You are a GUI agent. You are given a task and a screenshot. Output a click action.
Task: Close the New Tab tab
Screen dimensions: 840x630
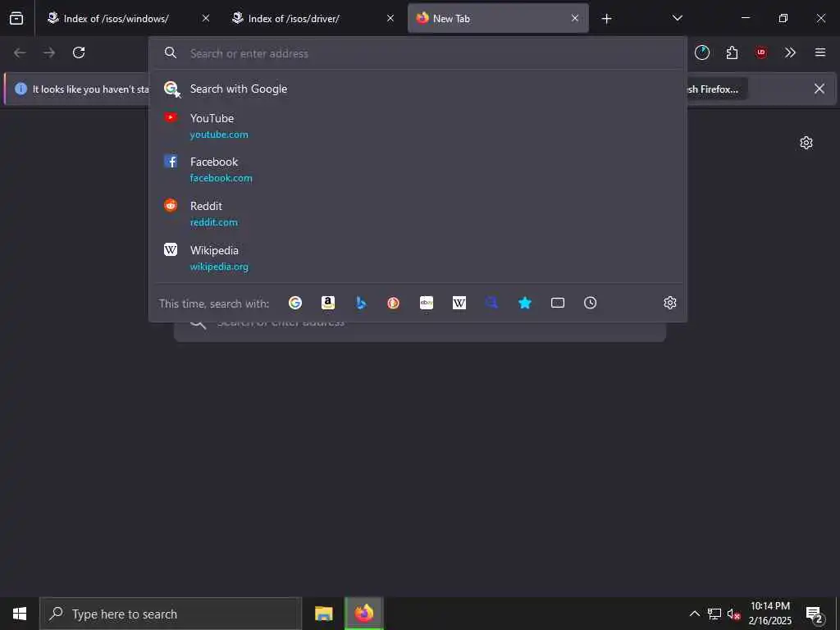coord(575,18)
